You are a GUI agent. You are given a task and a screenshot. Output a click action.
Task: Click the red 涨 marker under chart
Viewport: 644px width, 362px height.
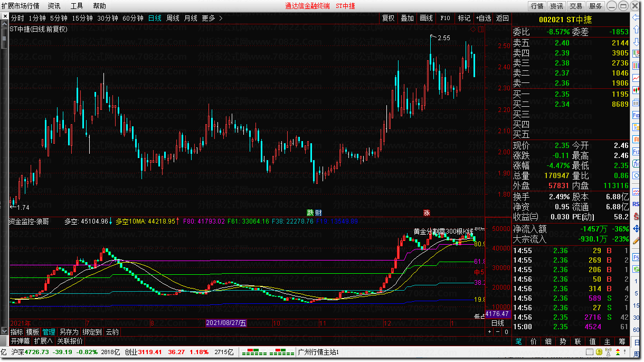point(426,212)
